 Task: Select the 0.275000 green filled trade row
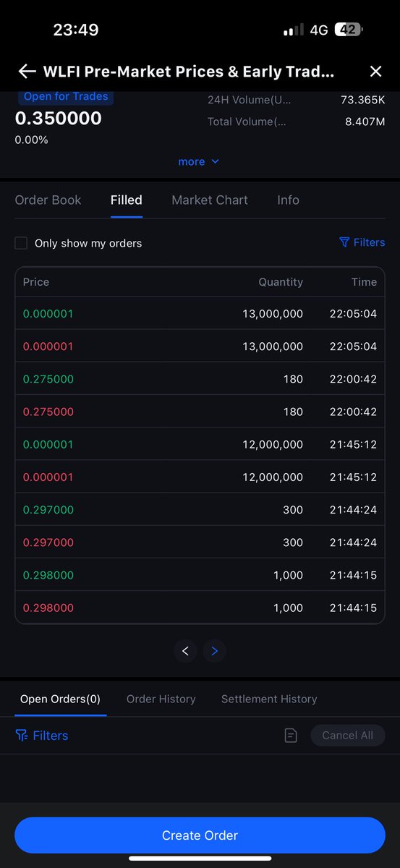200,379
